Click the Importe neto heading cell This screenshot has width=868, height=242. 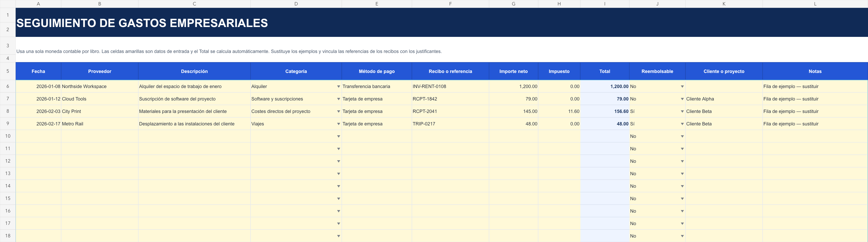click(x=514, y=71)
